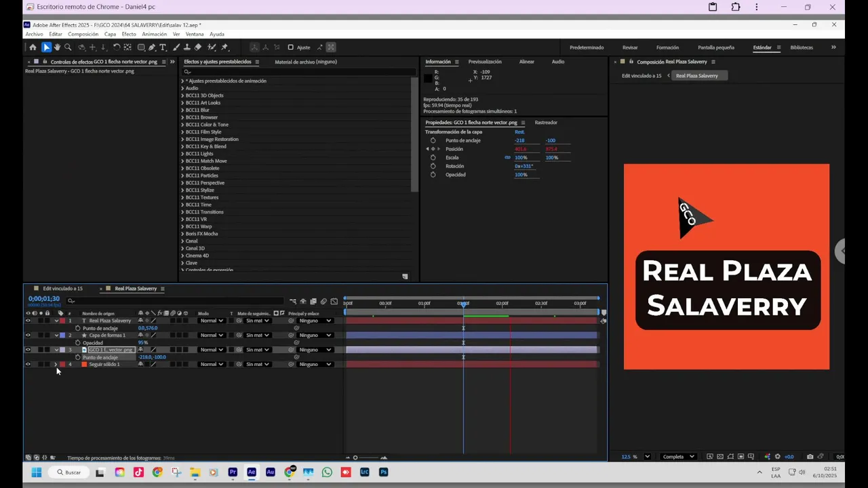Select the Hand tool
Image resolution: width=868 pixels, height=488 pixels.
click(x=57, y=47)
